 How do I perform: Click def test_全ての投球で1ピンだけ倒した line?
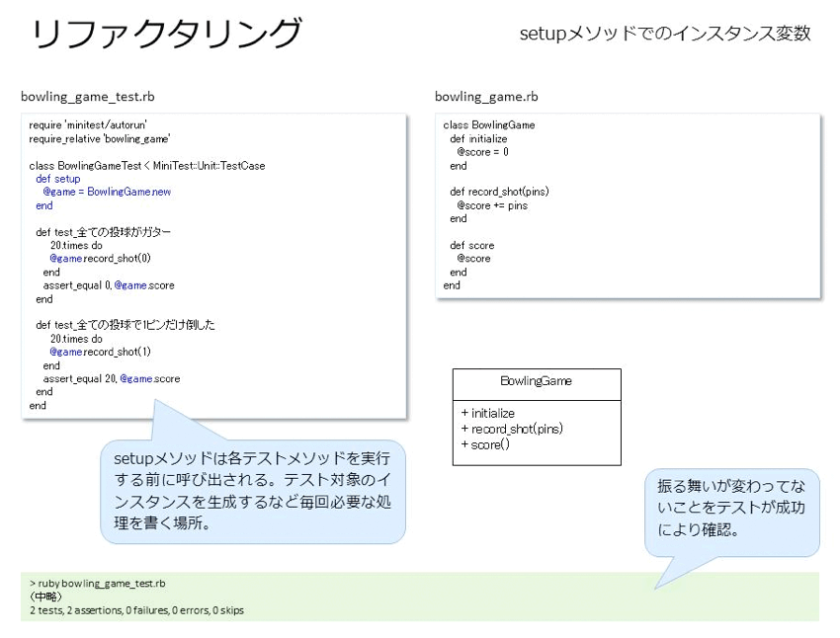coord(125,325)
